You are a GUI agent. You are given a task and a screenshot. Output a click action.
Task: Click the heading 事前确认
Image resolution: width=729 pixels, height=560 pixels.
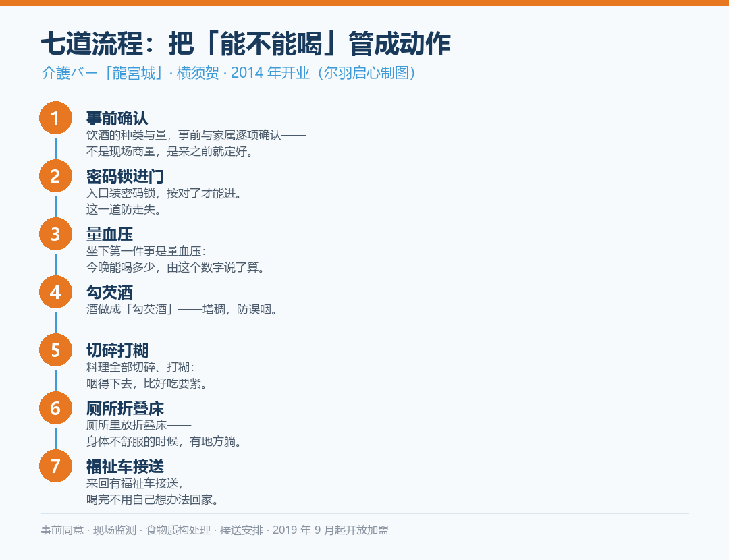tap(117, 118)
